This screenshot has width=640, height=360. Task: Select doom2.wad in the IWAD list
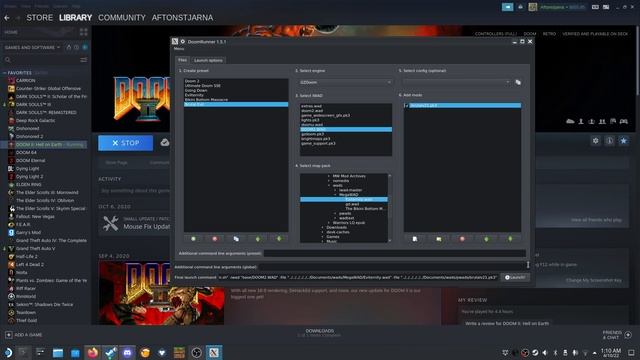(346, 111)
